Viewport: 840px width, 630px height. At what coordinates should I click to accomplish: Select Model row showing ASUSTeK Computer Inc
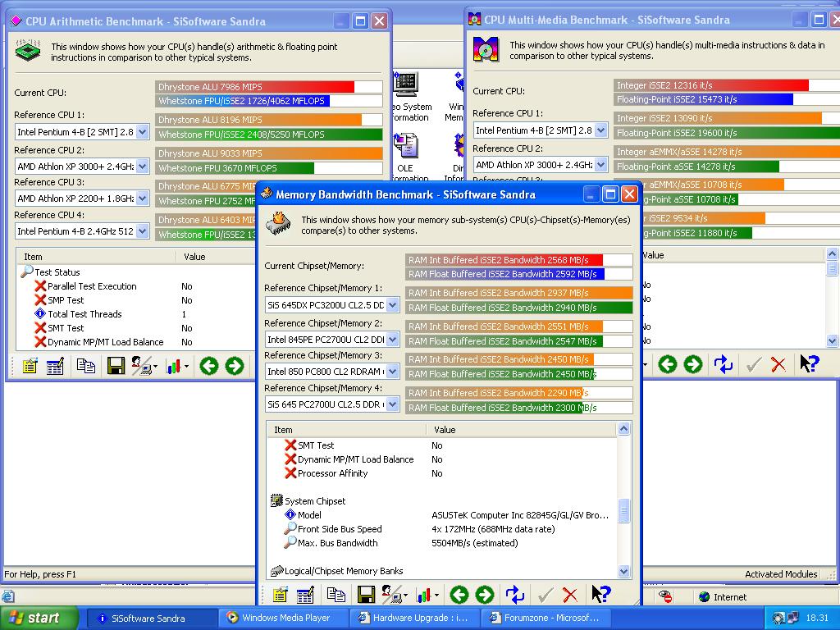304,515
